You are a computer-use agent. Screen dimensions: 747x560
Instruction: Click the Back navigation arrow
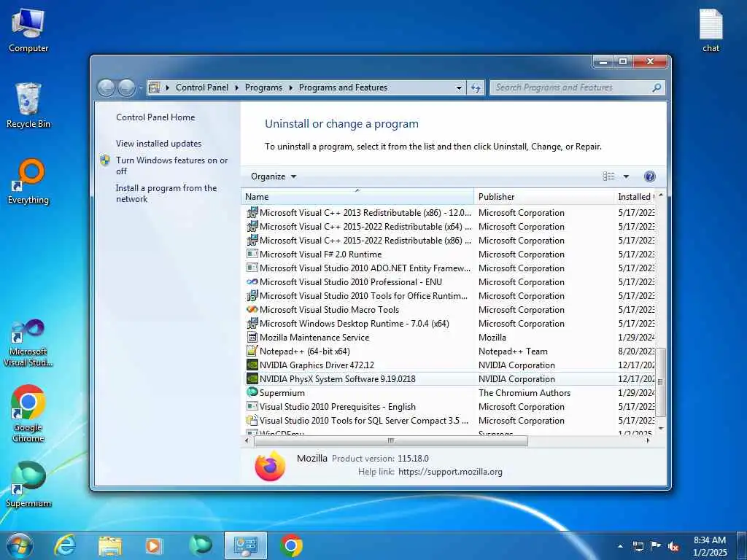[106, 87]
